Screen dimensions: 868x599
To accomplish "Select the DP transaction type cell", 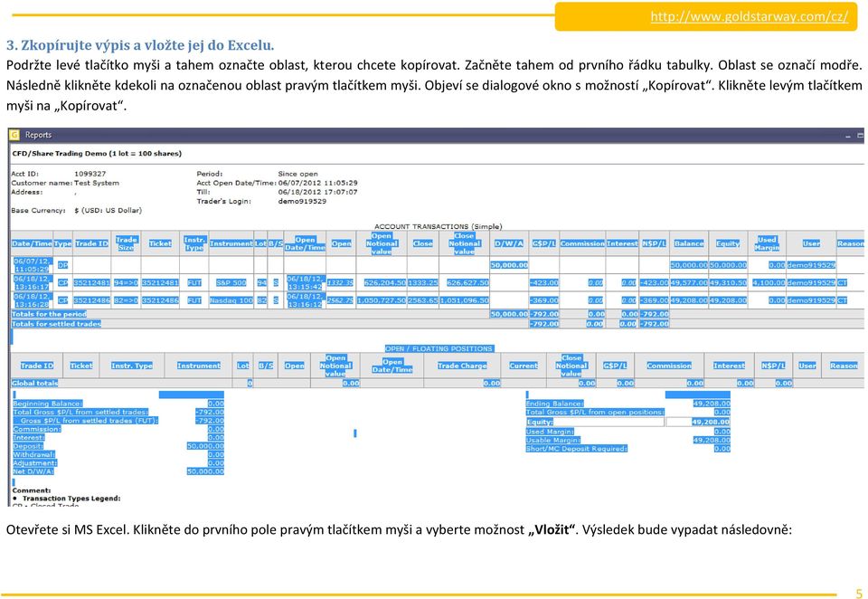I will coord(62,265).
